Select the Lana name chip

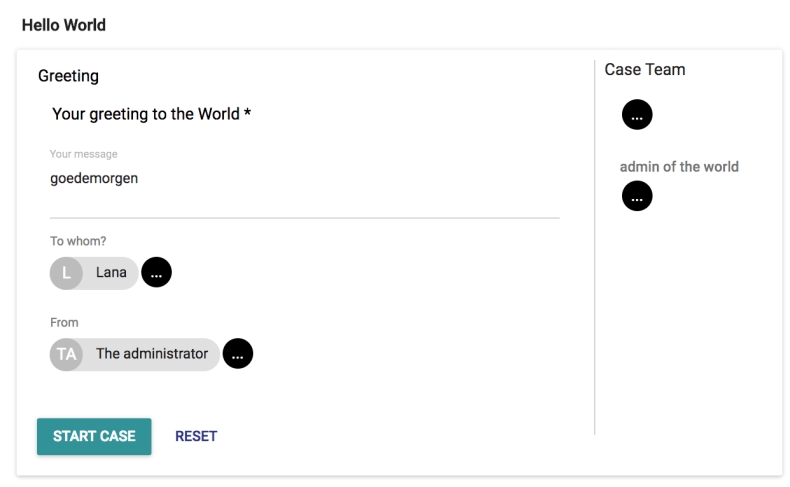point(110,272)
